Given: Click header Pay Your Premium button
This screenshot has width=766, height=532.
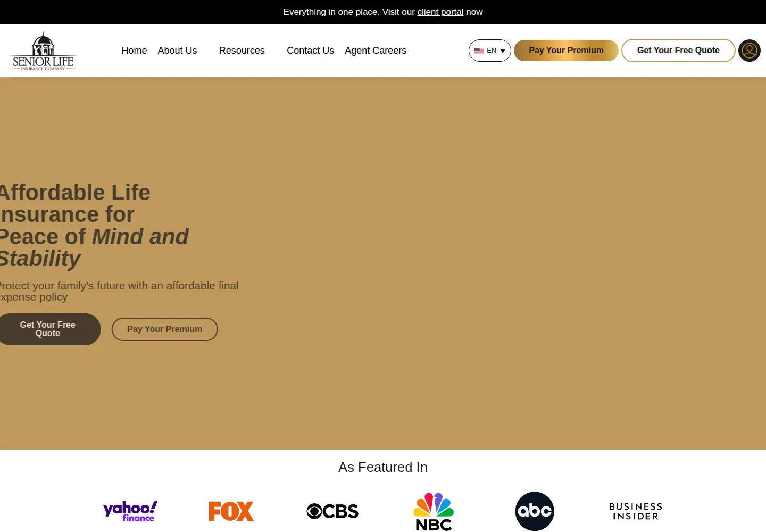Looking at the screenshot, I should [x=566, y=51].
